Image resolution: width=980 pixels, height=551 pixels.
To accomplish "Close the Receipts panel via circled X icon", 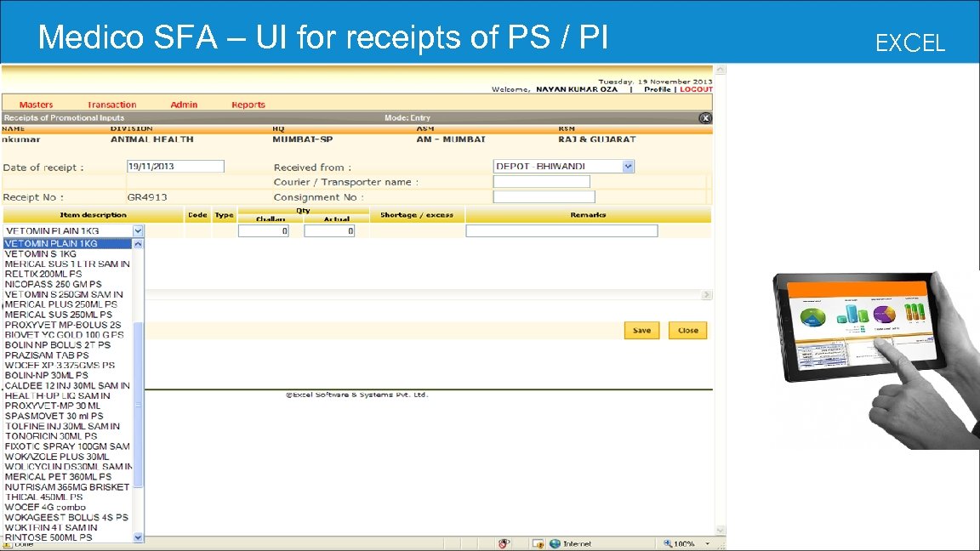I will (x=705, y=117).
